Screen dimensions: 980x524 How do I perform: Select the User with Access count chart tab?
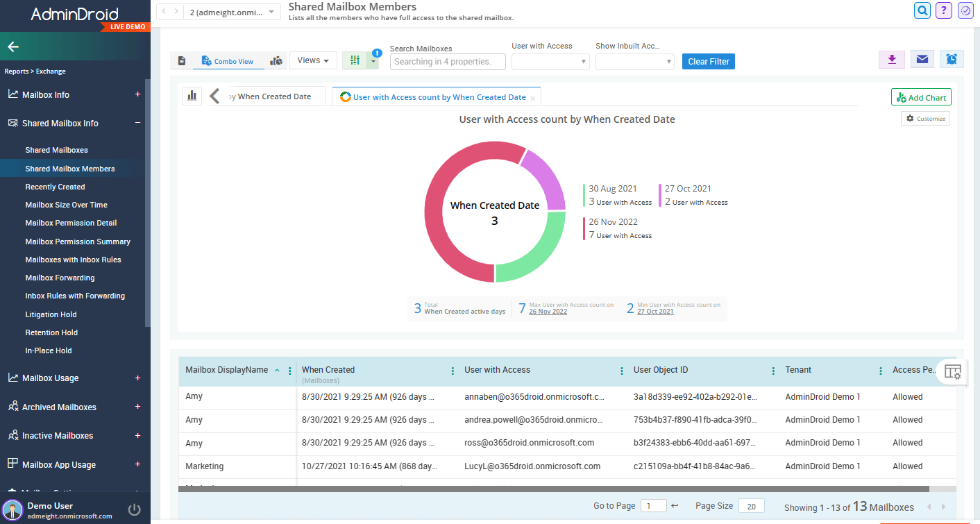point(439,97)
